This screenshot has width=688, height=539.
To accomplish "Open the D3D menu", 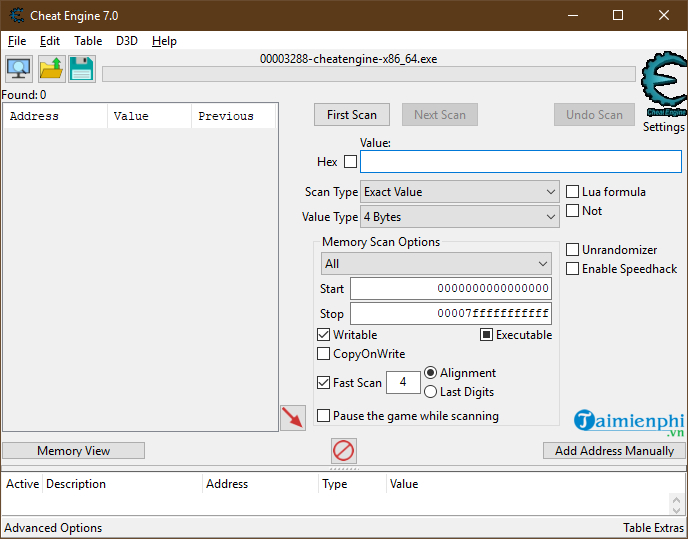I will click(x=127, y=41).
